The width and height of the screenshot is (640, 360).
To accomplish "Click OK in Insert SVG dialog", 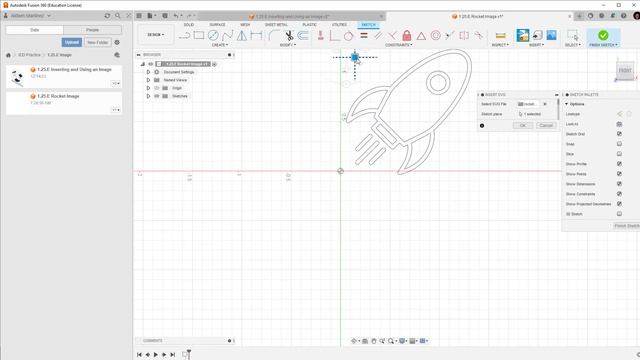I will coord(523,125).
